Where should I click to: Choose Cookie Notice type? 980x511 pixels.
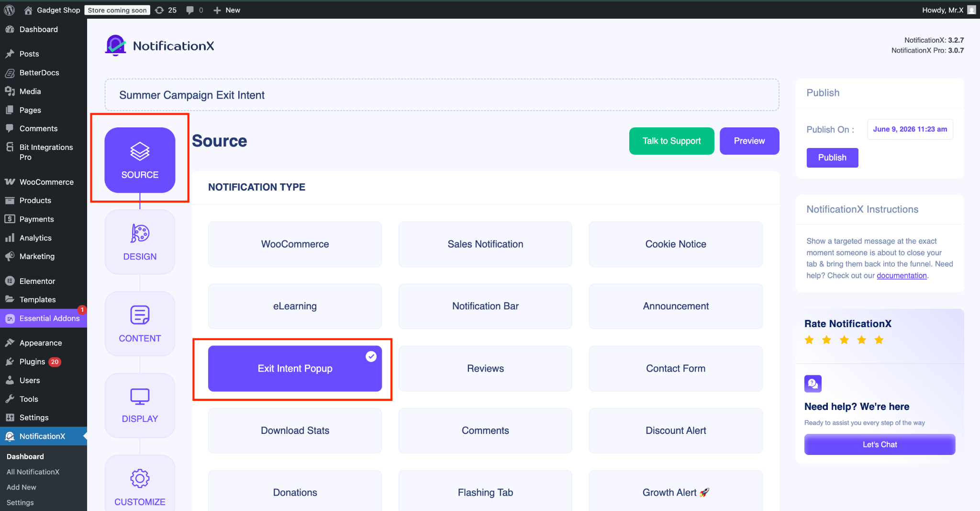coord(676,244)
